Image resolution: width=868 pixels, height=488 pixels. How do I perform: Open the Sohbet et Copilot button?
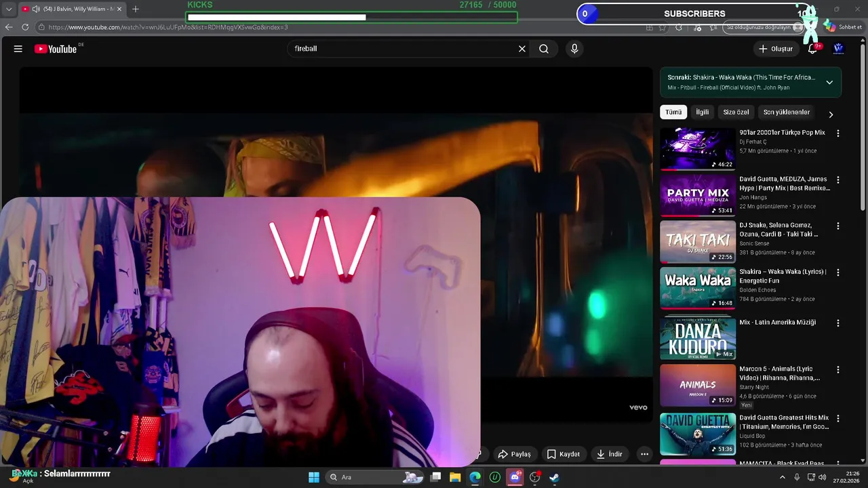point(843,27)
